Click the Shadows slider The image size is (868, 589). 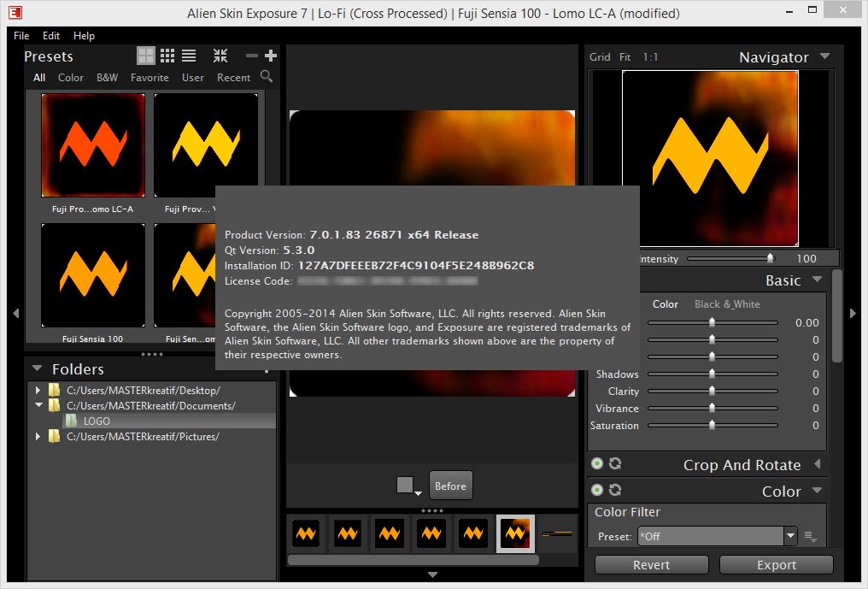[x=713, y=374]
